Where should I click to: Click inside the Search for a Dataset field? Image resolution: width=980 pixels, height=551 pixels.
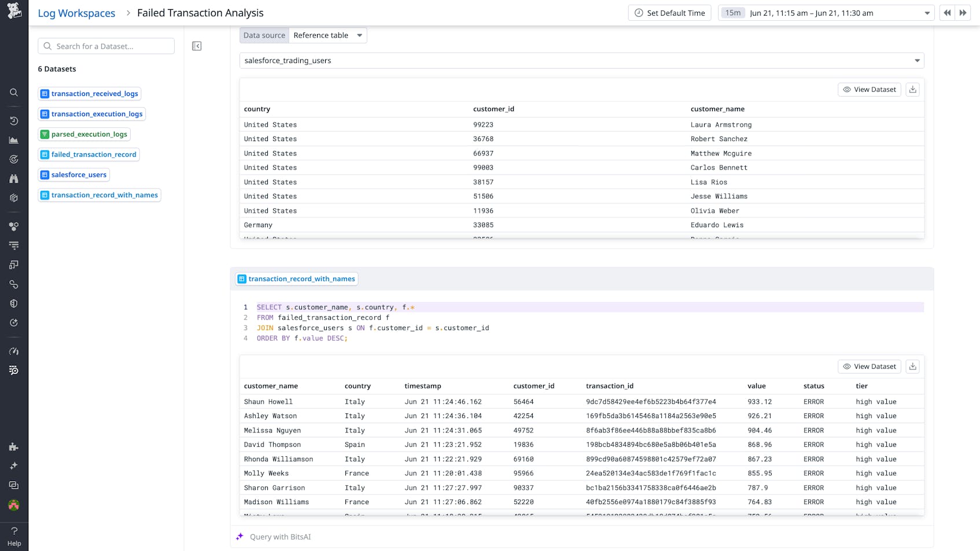click(106, 46)
